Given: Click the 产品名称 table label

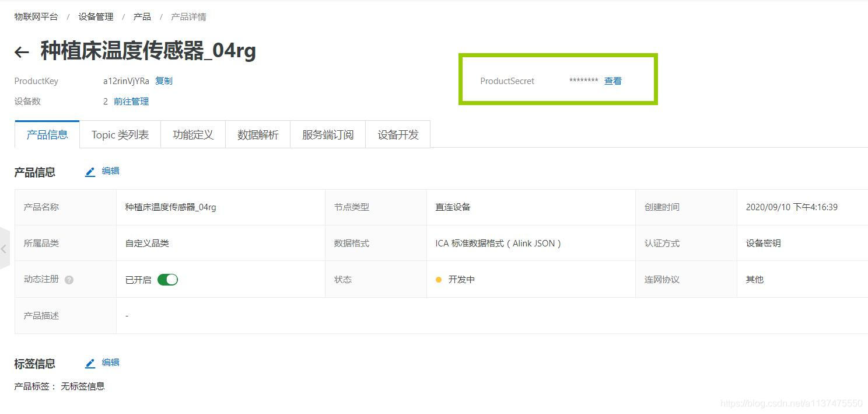Looking at the screenshot, I should pyautogui.click(x=41, y=207).
